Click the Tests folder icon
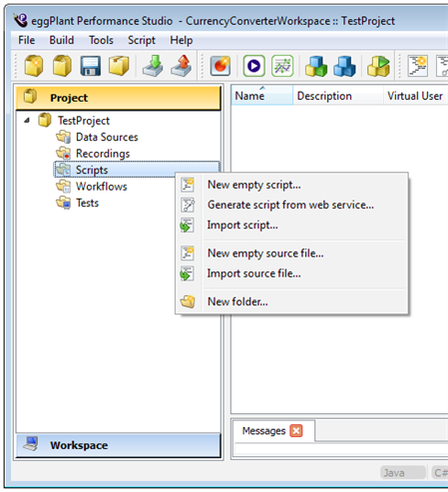 [x=63, y=203]
